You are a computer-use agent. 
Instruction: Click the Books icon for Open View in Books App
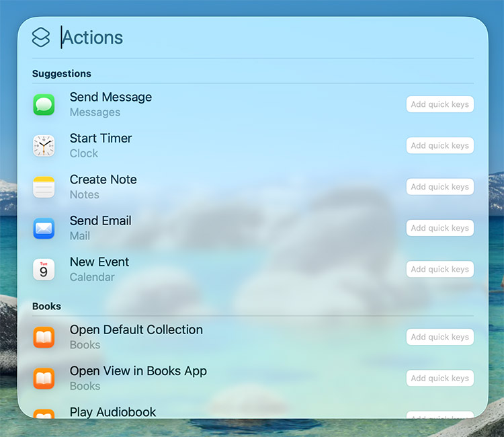(x=44, y=379)
